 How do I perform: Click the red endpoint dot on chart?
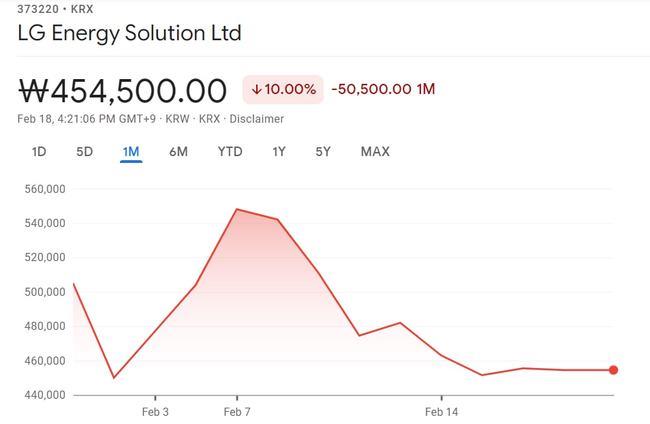[x=614, y=370]
